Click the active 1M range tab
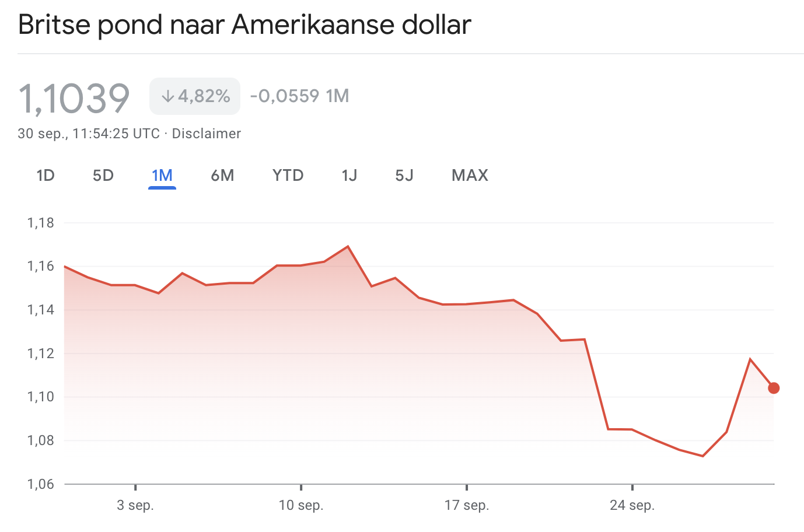The image size is (804, 532). point(162,176)
